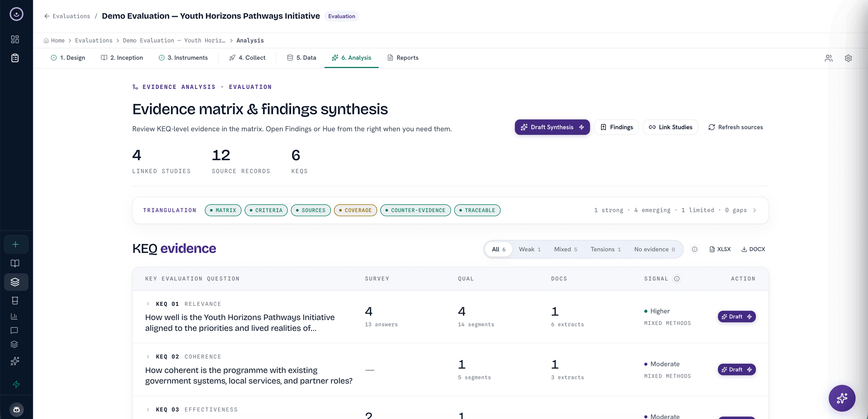Expand the KEQ 03 Effectiveness row
The height and width of the screenshot is (419, 868).
click(x=148, y=410)
